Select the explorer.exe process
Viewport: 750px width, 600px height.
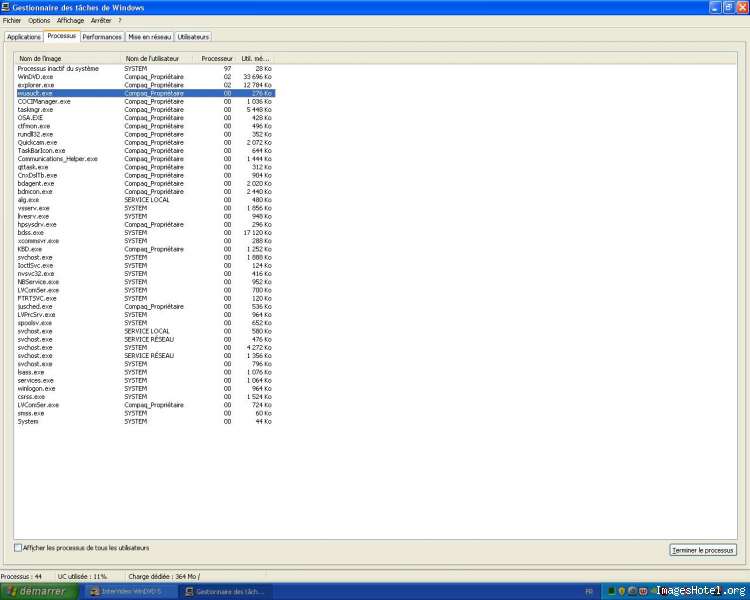145,85
